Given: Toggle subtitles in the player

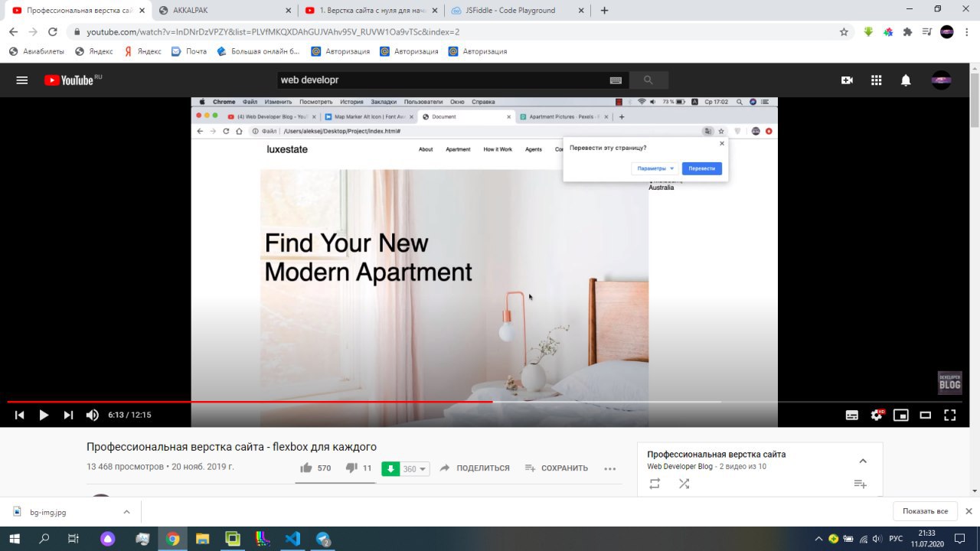Looking at the screenshot, I should coord(851,415).
